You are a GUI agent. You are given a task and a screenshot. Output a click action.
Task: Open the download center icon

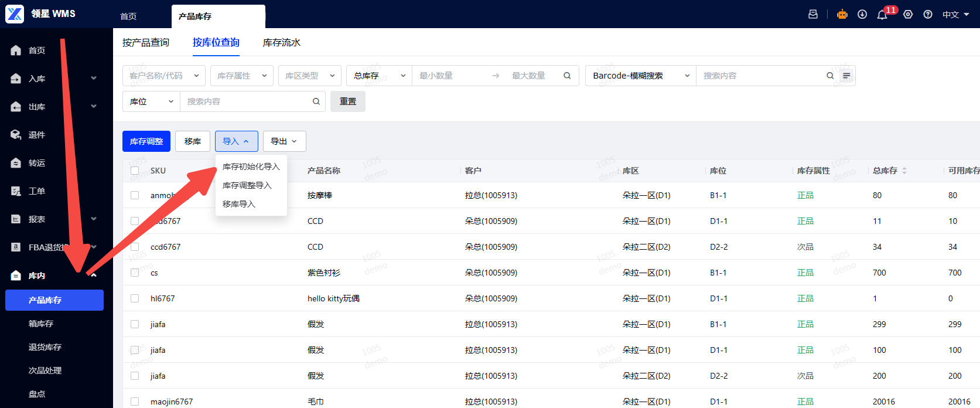point(862,14)
